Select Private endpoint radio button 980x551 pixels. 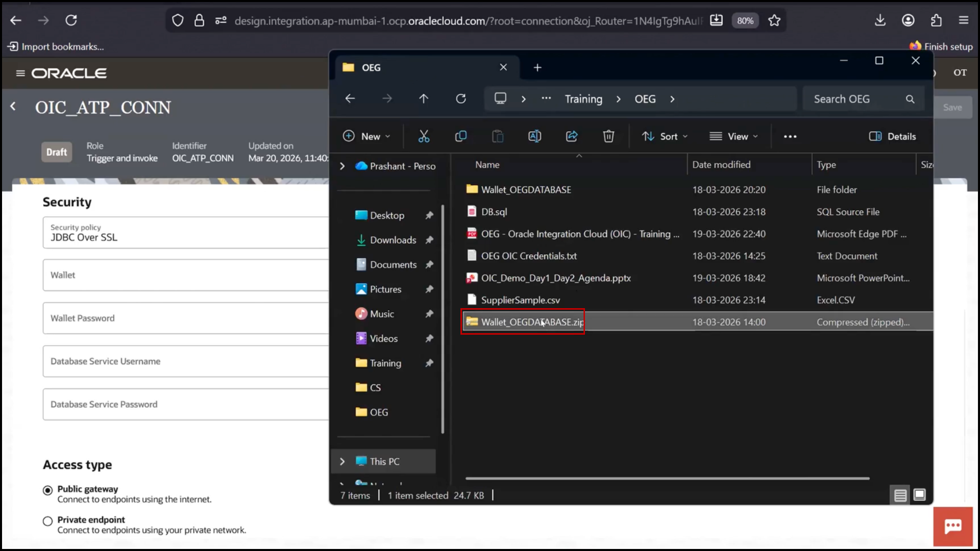tap(47, 521)
